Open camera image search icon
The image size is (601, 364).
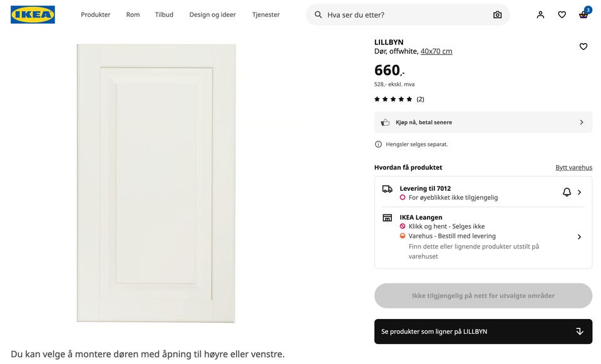coord(497,14)
